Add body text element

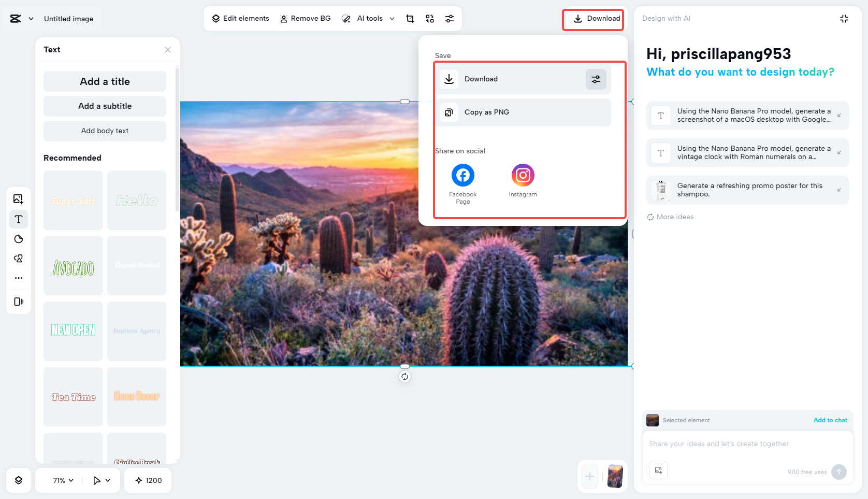pos(105,131)
